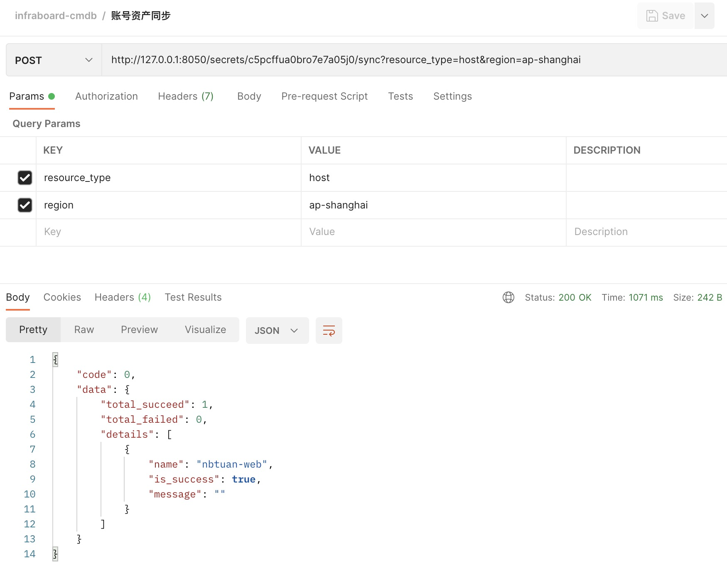
Task: Click the empty Key placeholder field
Action: coord(169,232)
